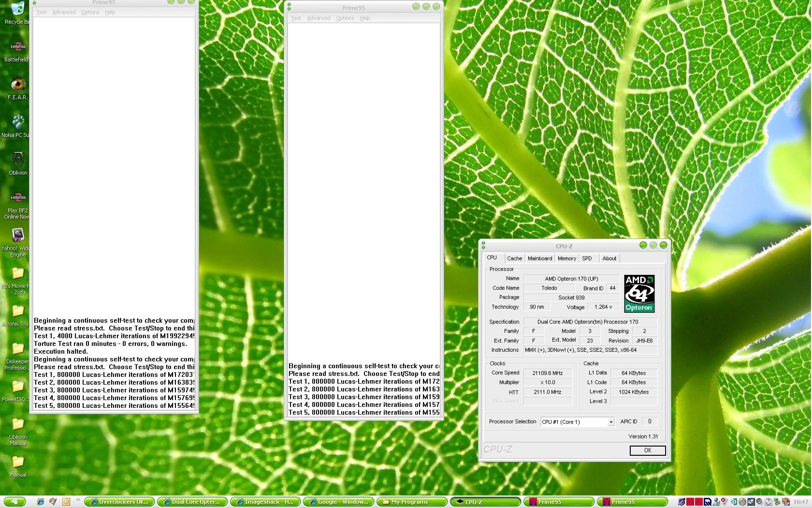Click the Internet Explorer quick launch icon

tap(41, 502)
